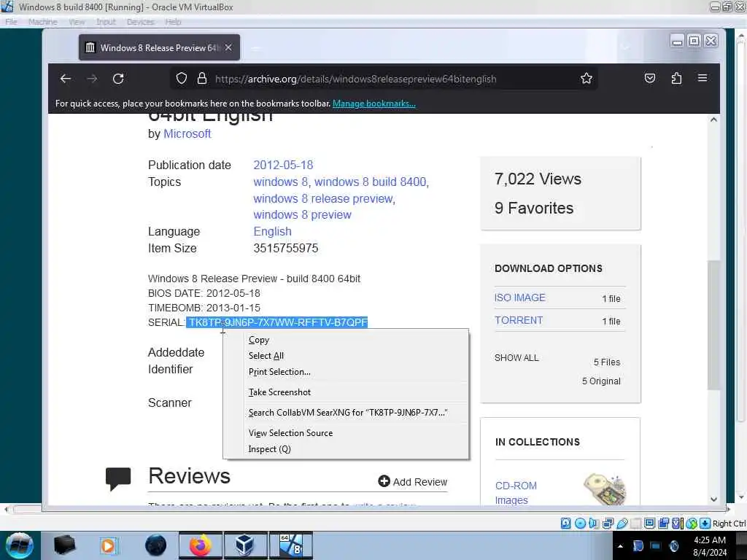Open the 2012-05-18 publication date link
747x560 pixels.
coord(283,166)
